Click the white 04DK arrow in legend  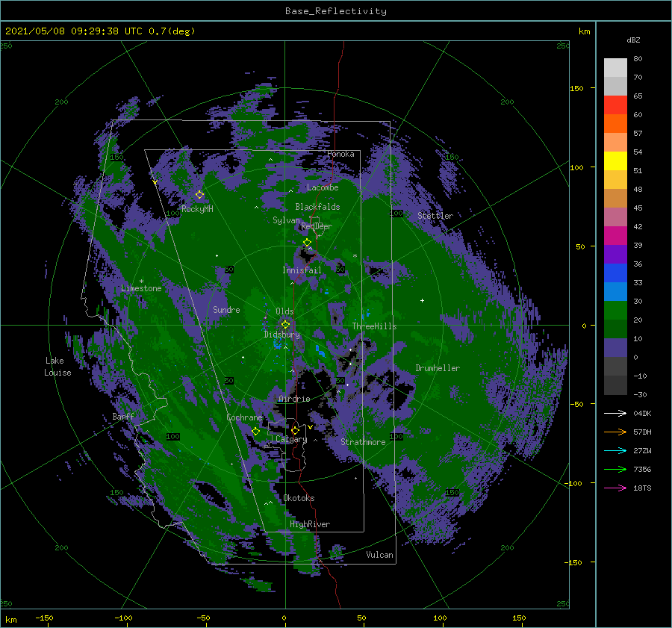(x=615, y=413)
